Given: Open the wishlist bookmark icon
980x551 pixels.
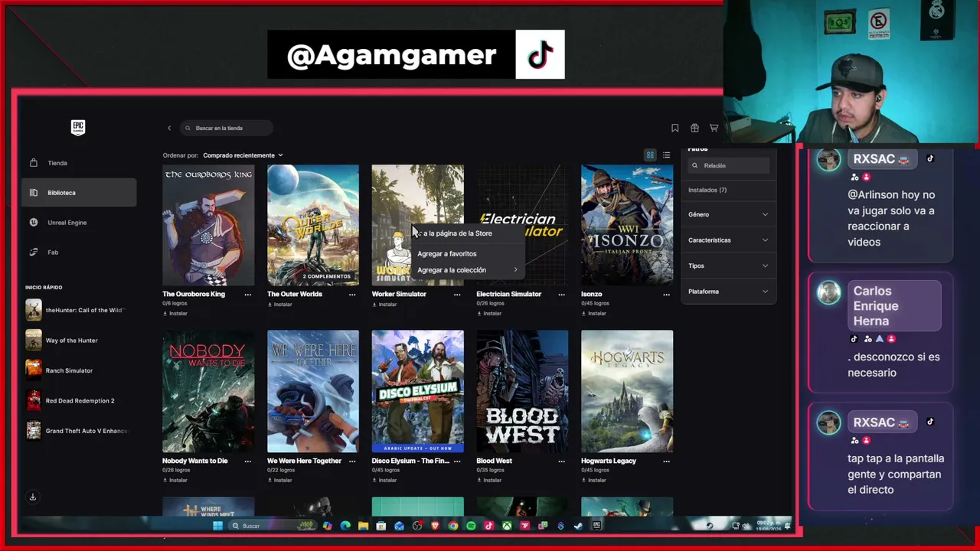Looking at the screenshot, I should tap(675, 128).
